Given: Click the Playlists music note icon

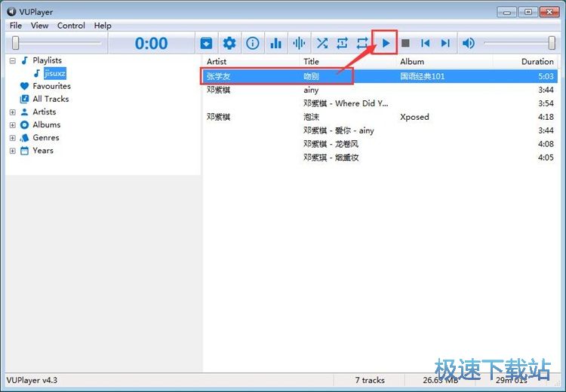Looking at the screenshot, I should [25, 60].
